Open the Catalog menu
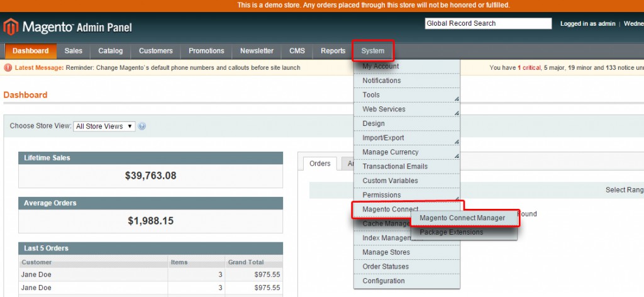The width and height of the screenshot is (644, 297). click(x=111, y=51)
